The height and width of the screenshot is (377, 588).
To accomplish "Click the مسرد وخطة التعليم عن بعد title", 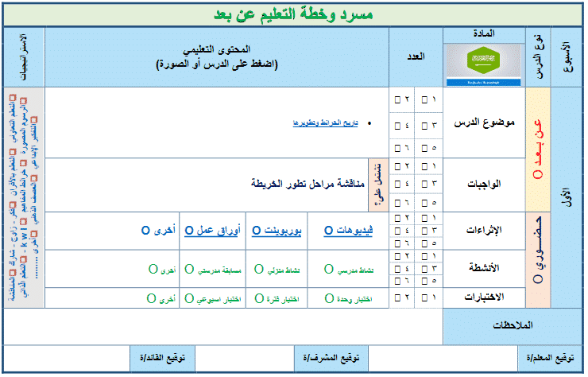I will pyautogui.click(x=293, y=14).
